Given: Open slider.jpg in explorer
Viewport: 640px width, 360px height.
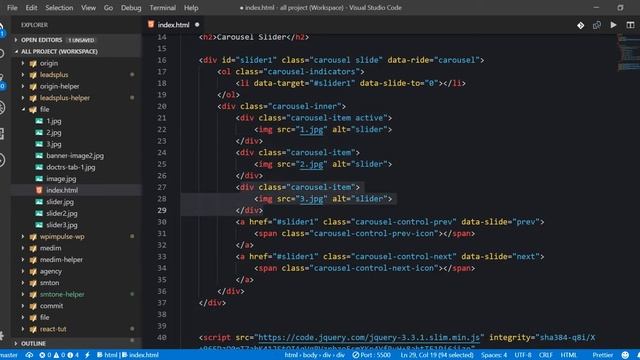Looking at the screenshot, I should 60,202.
